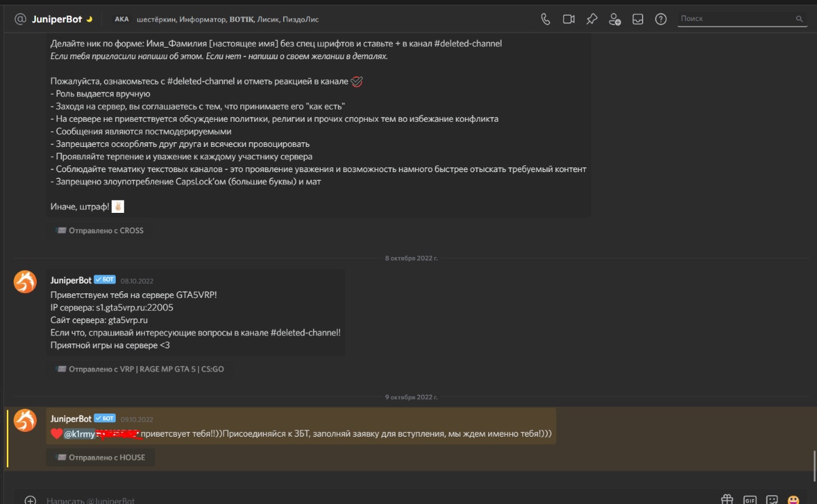Viewport: 817px width, 504px height.
Task: Start a video call from the header
Action: coord(568,19)
